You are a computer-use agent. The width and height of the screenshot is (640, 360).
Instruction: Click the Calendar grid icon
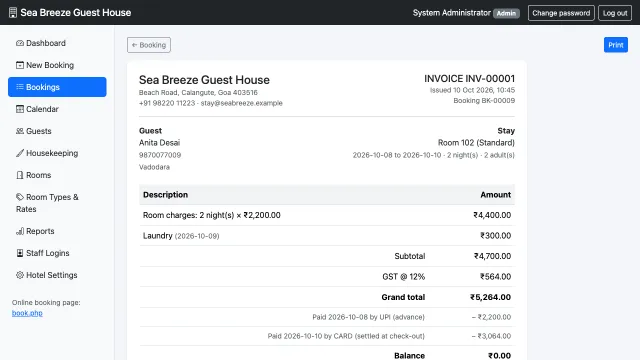tap(20, 109)
